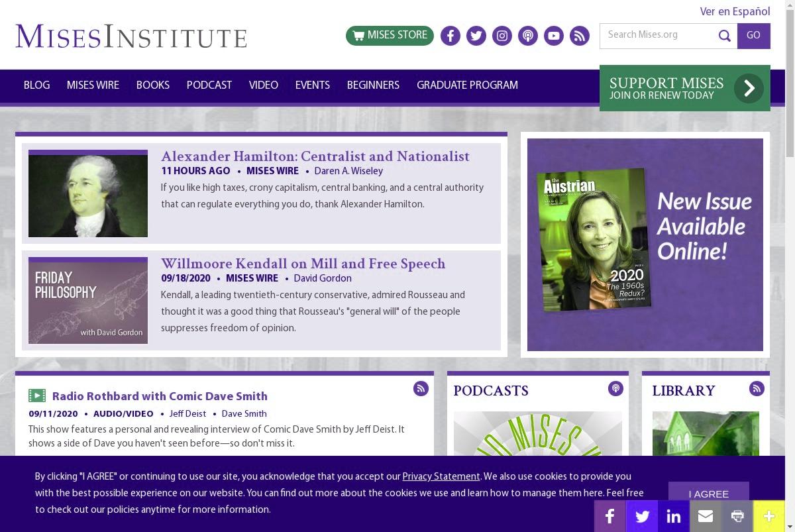Open the Events menu item
Screen dimensions: 795x532
pos(313,85)
